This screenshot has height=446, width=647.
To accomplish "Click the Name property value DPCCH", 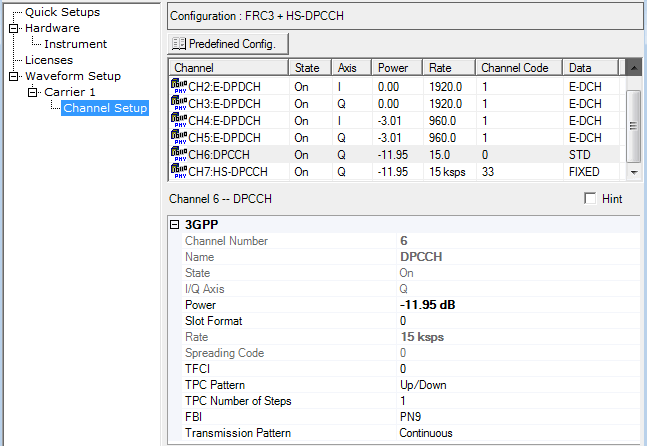I will 421,257.
